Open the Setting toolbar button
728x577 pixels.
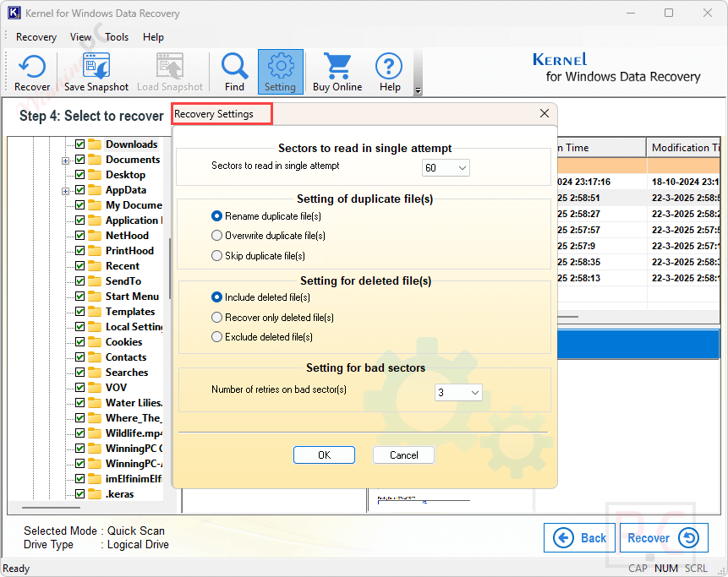pyautogui.click(x=281, y=73)
